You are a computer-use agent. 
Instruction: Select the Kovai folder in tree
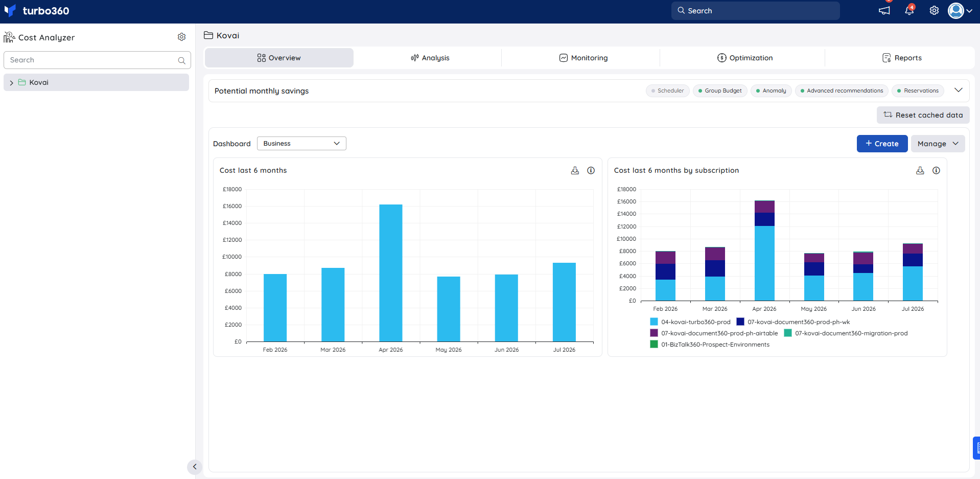click(x=96, y=82)
